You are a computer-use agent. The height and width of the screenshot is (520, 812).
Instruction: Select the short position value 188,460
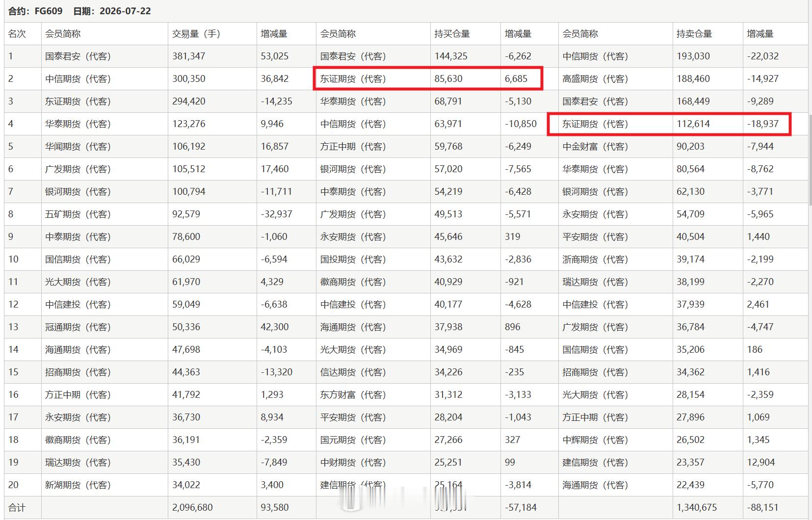tap(693, 79)
